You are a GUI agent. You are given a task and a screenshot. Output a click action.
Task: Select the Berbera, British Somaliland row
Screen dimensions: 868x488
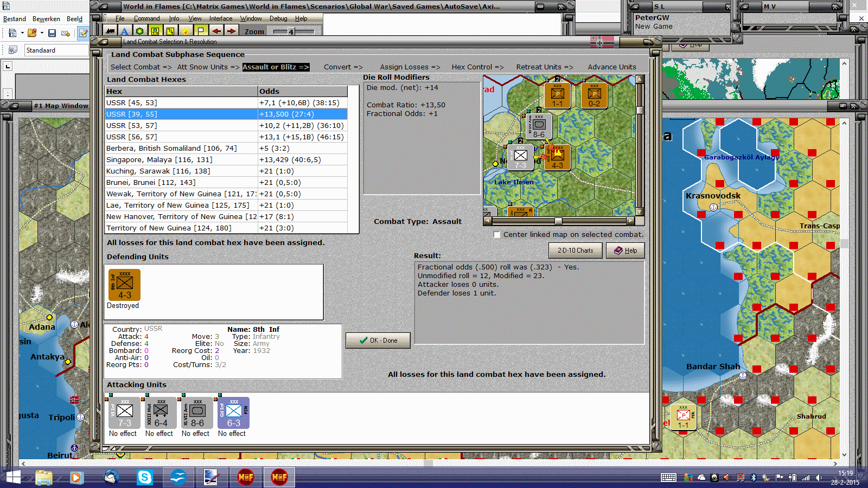coord(226,149)
